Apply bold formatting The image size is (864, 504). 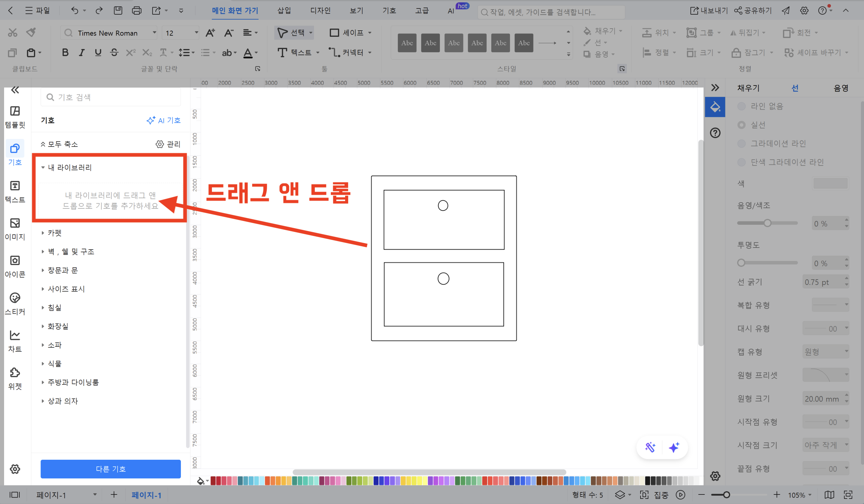[65, 52]
